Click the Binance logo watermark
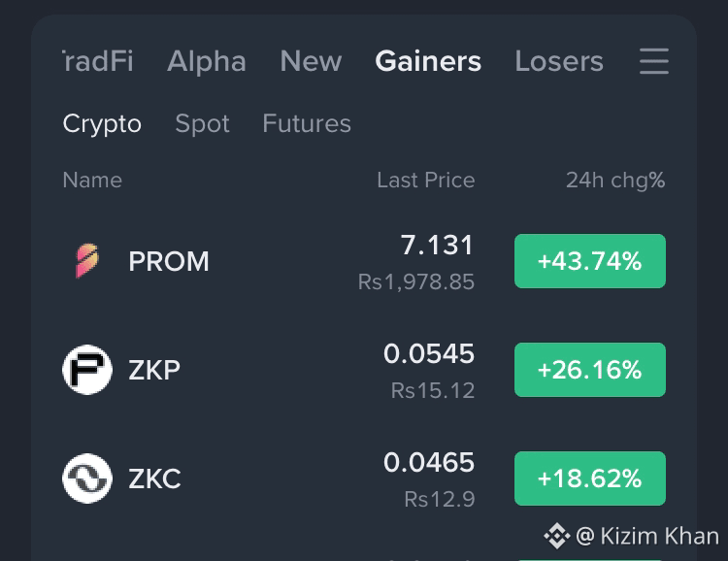728x561 pixels. 557,536
